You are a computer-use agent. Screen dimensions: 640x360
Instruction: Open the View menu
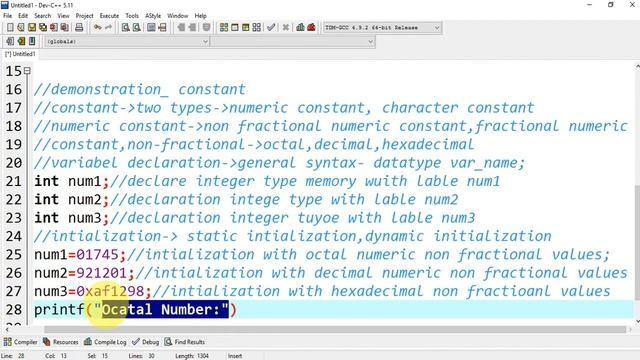pyautogui.click(x=63, y=16)
